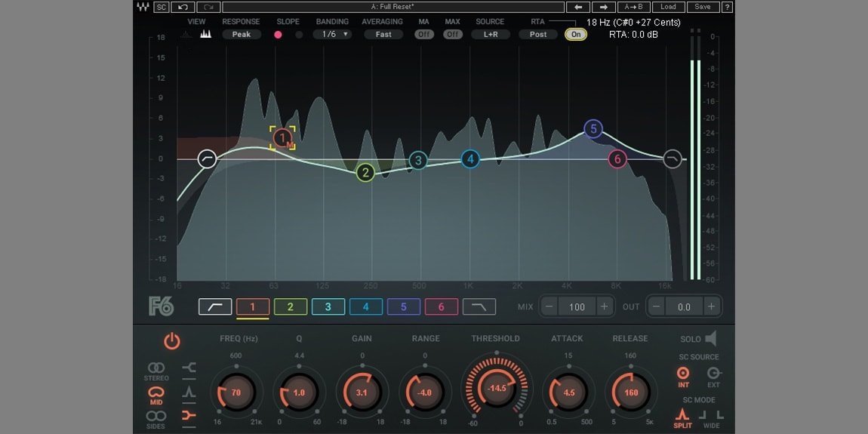Click the Save preset button

[x=703, y=8]
